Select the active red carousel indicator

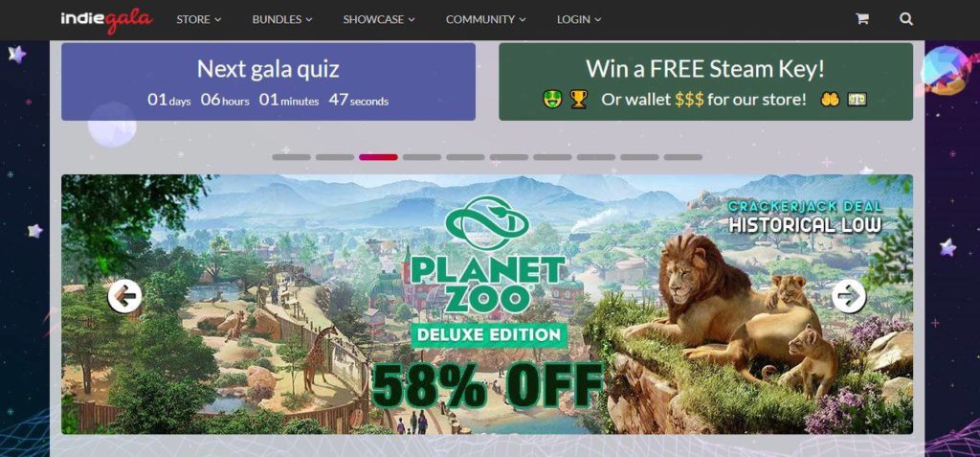pyautogui.click(x=378, y=157)
